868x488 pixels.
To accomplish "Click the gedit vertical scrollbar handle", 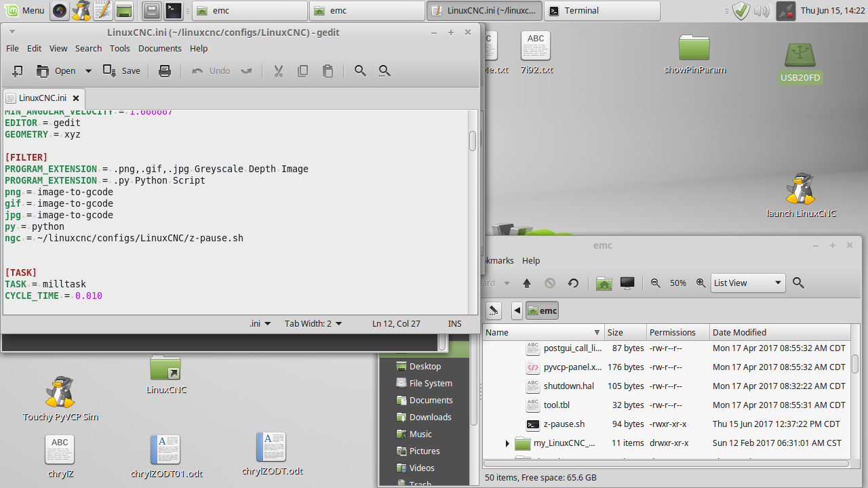I will (x=473, y=140).
